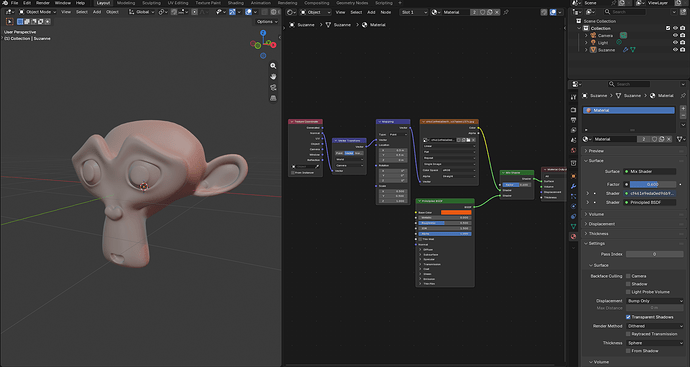Open the Object Data green triangle tab

573,226
